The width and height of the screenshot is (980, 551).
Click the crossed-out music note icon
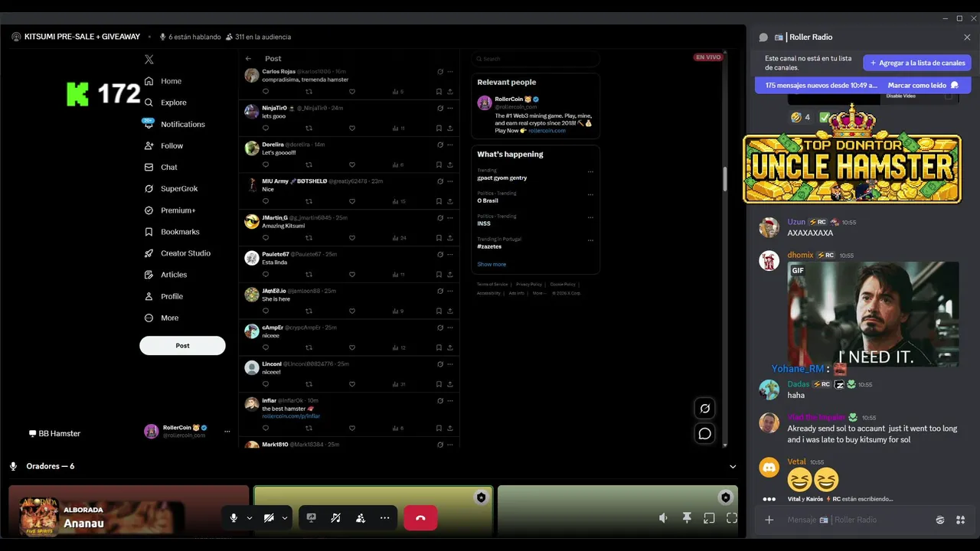click(x=335, y=518)
